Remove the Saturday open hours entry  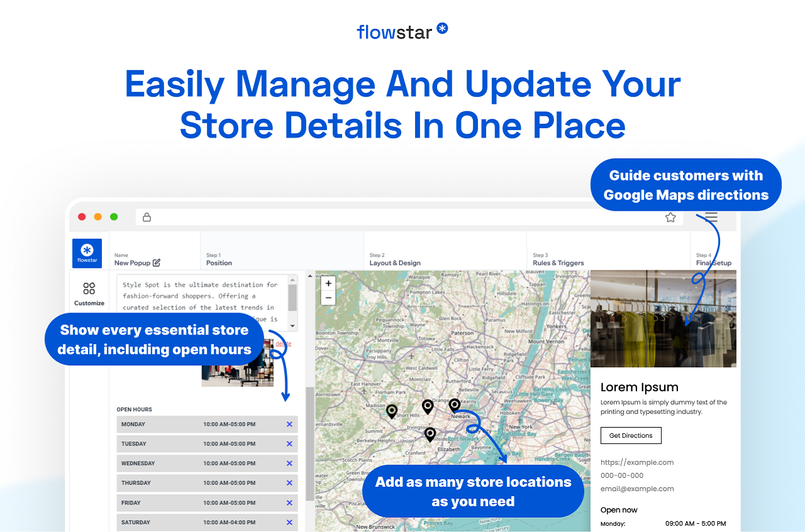pos(289,522)
